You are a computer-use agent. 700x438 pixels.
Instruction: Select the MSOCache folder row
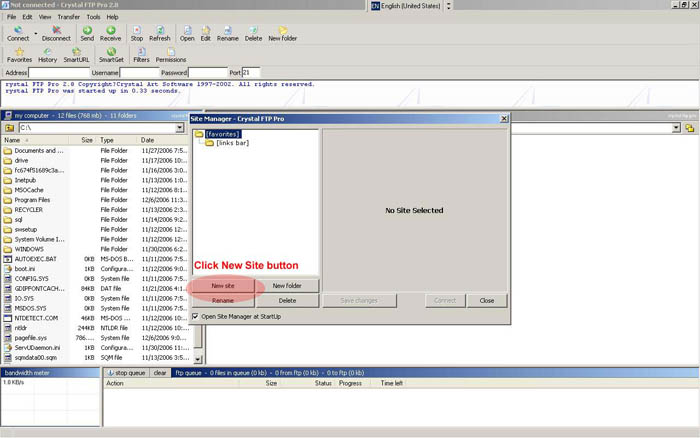tap(96, 190)
